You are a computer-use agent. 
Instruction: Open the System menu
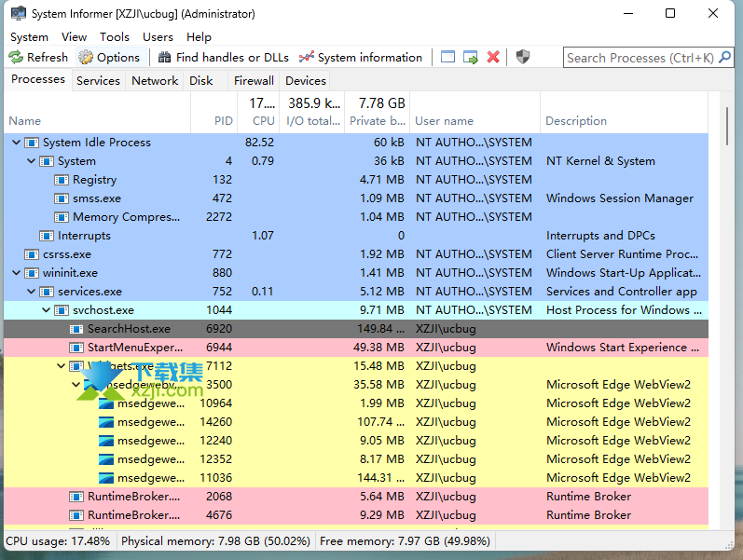[x=30, y=37]
